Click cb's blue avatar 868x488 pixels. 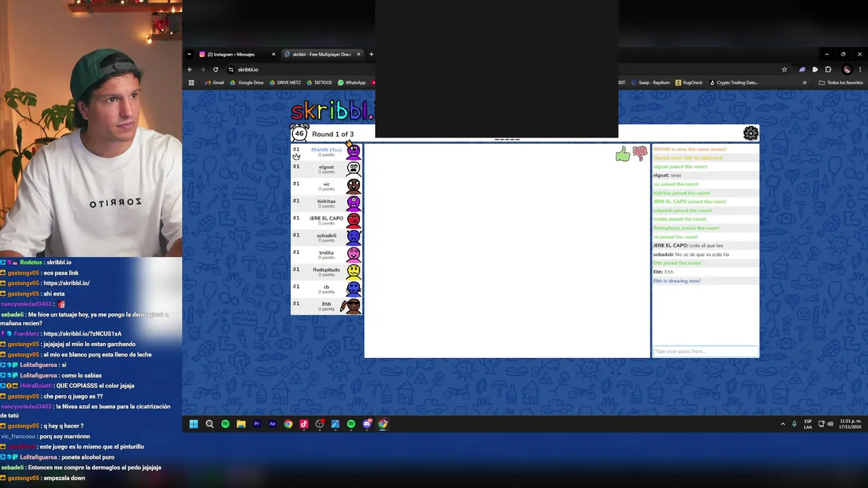coord(353,289)
